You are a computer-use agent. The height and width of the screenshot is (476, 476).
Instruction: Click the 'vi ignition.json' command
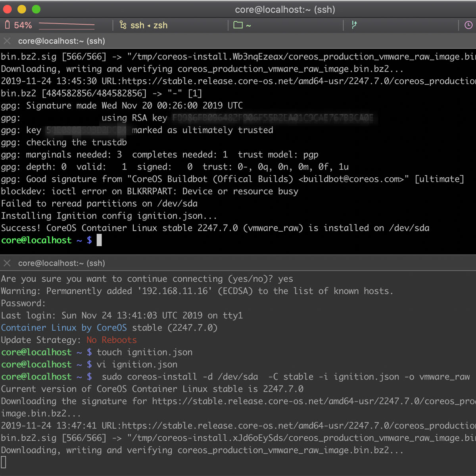point(137,365)
